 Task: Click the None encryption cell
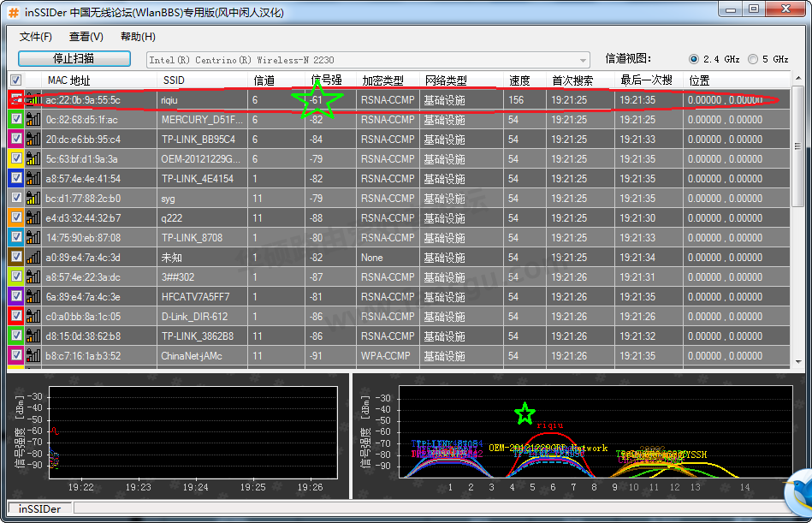point(388,258)
